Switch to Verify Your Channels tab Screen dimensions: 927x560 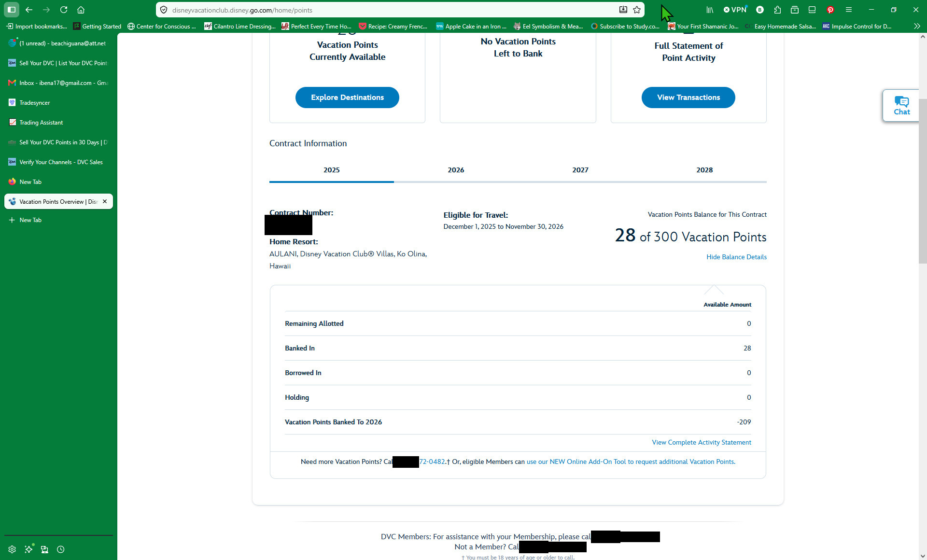click(58, 162)
